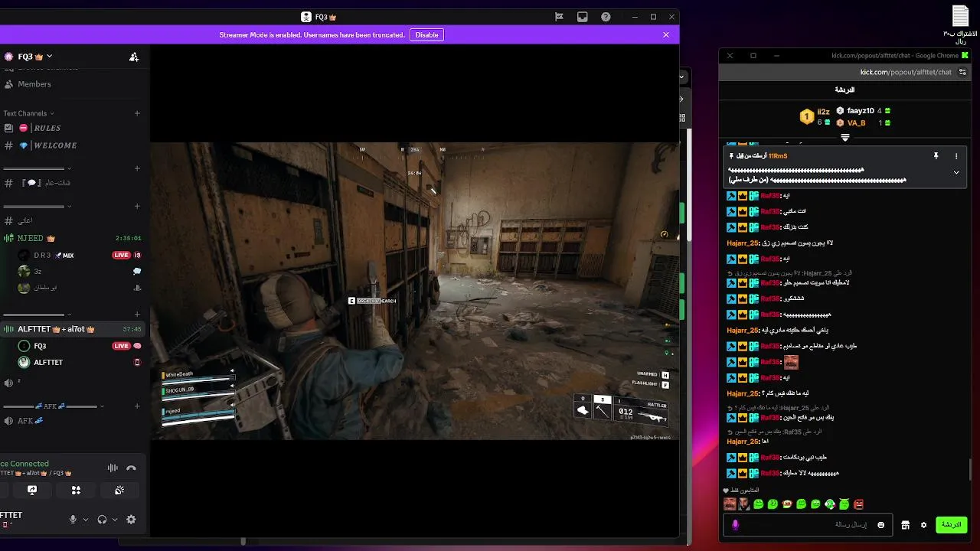Open desktop file الاشتراك ب٣٠٠ ريال
980x551 pixels.
pos(960,25)
